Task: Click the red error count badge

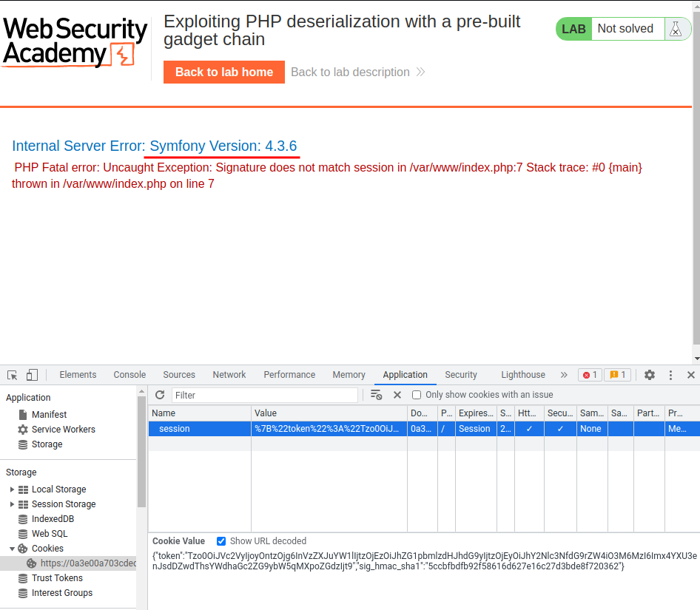Action: [x=590, y=375]
